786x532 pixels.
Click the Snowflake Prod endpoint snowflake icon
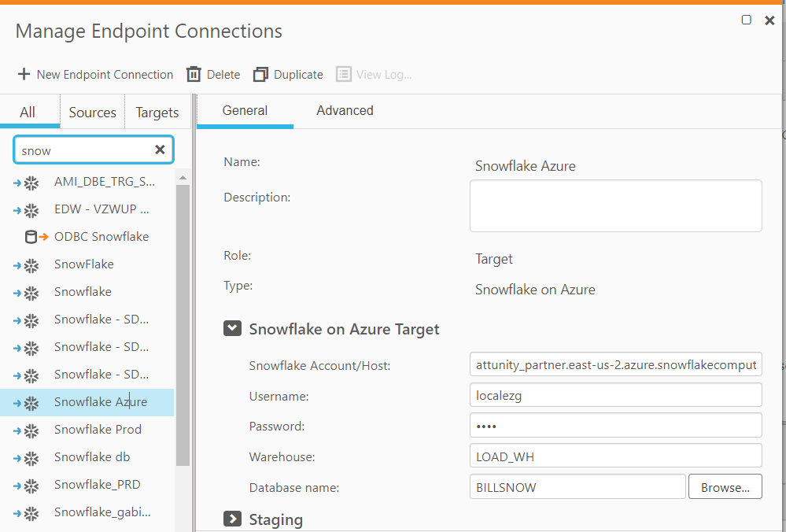coord(31,430)
